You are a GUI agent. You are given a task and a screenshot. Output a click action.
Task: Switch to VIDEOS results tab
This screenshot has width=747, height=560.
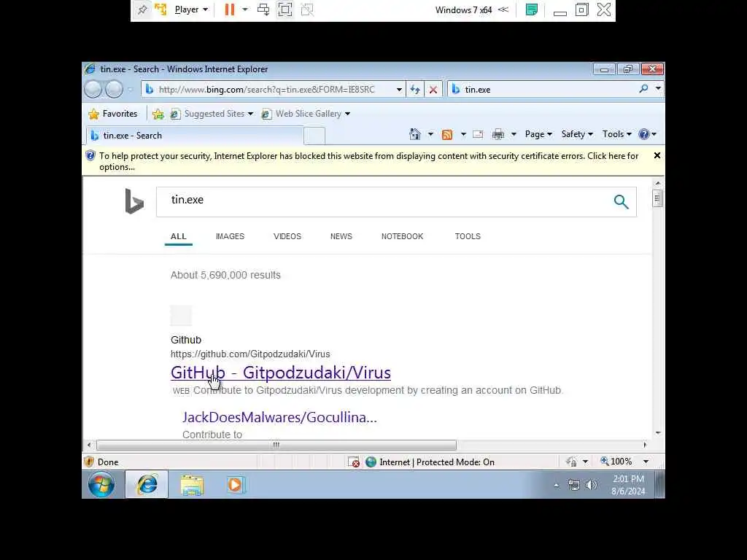pos(287,237)
